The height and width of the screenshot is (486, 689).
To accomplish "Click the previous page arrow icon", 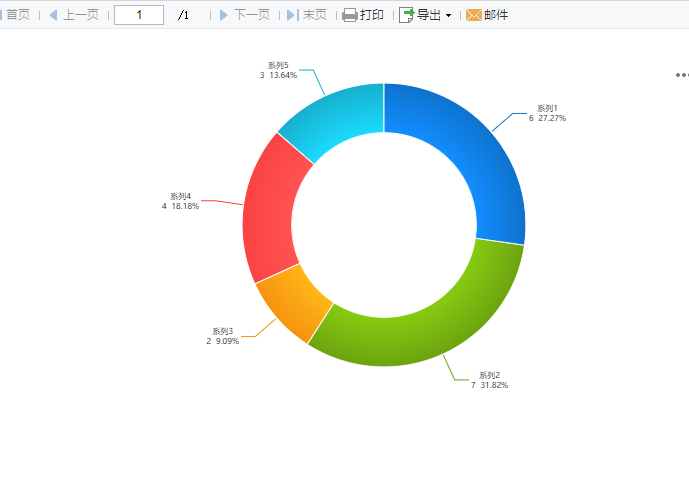I will (x=53, y=15).
